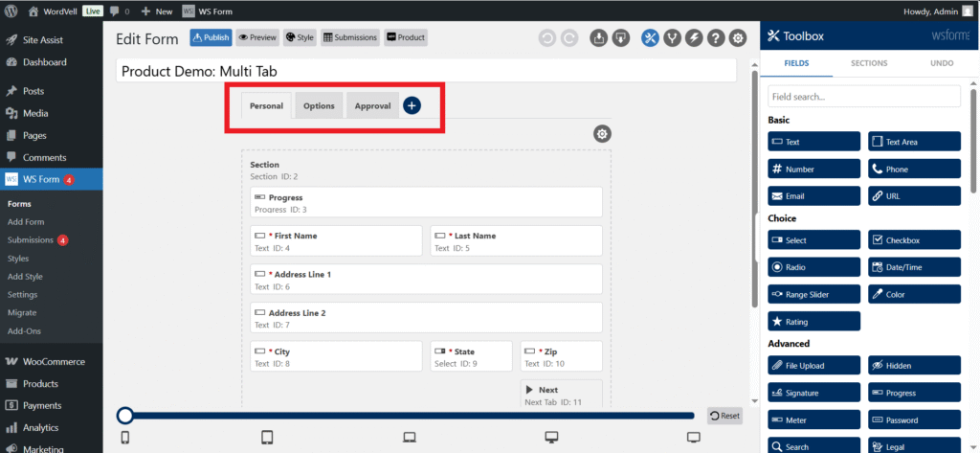The image size is (980, 453).
Task: Add a Date/Time field from Toolbox
Action: 914,267
